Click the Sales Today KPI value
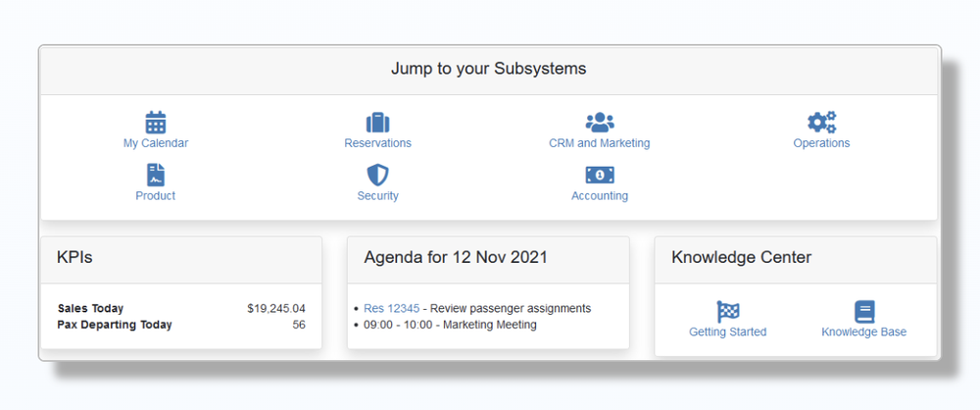The width and height of the screenshot is (980, 410). 276,309
